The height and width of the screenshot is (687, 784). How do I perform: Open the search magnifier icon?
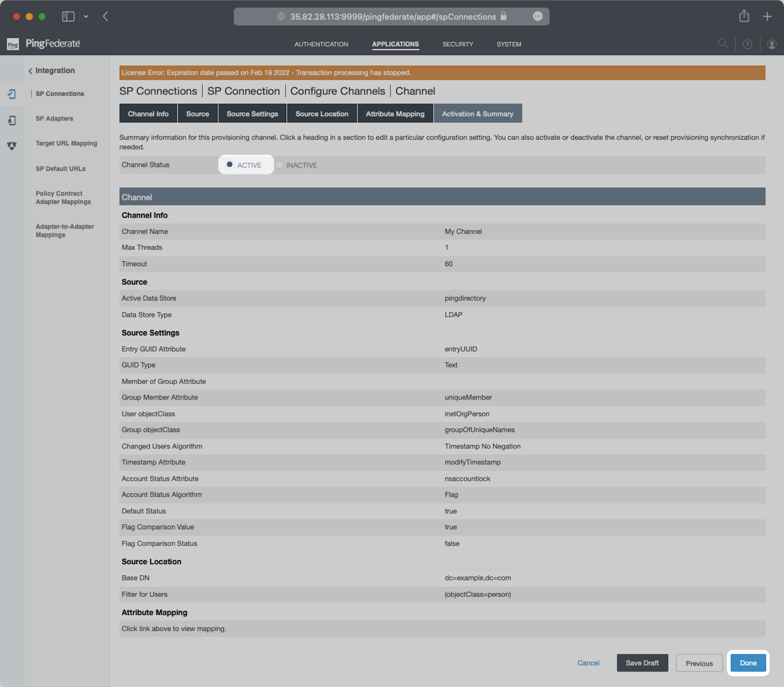(723, 43)
